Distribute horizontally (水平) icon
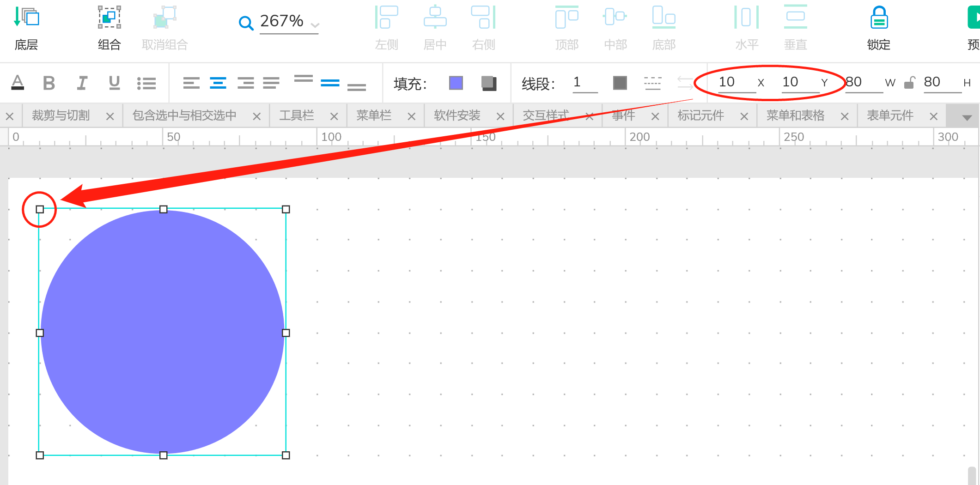The width and height of the screenshot is (980, 485). tap(747, 18)
